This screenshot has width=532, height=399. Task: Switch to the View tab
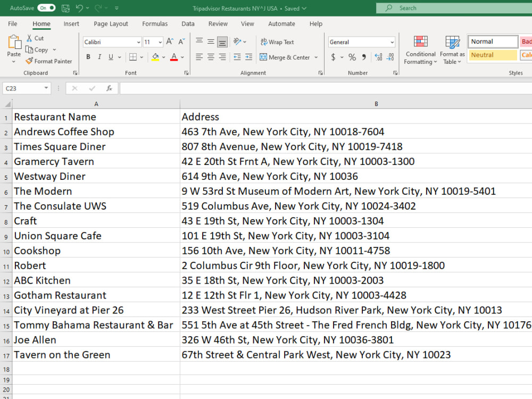(247, 24)
